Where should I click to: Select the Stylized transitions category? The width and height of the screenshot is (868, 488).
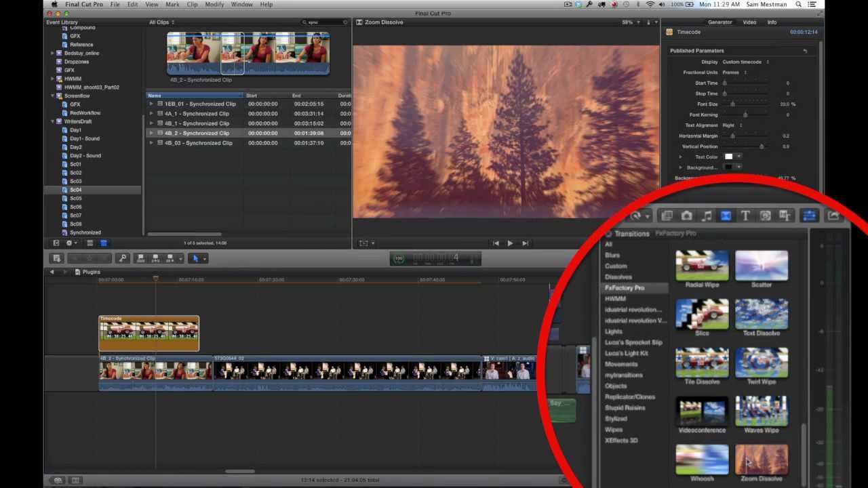[x=616, y=419]
